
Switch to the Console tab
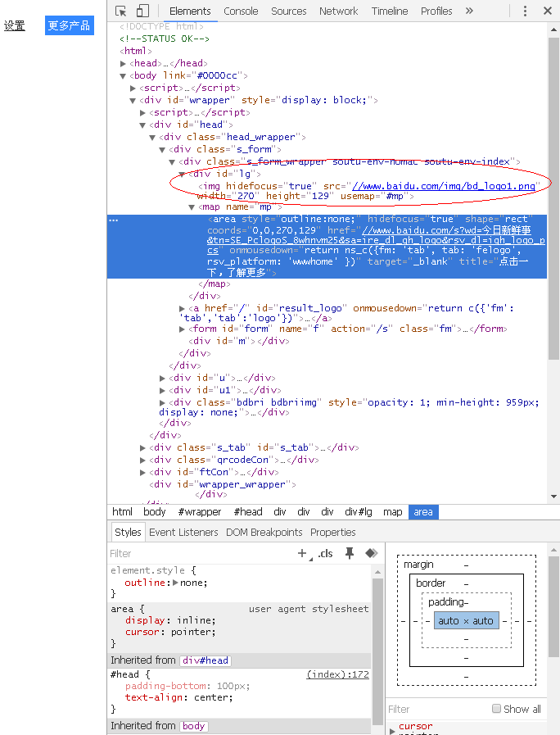pyautogui.click(x=241, y=11)
